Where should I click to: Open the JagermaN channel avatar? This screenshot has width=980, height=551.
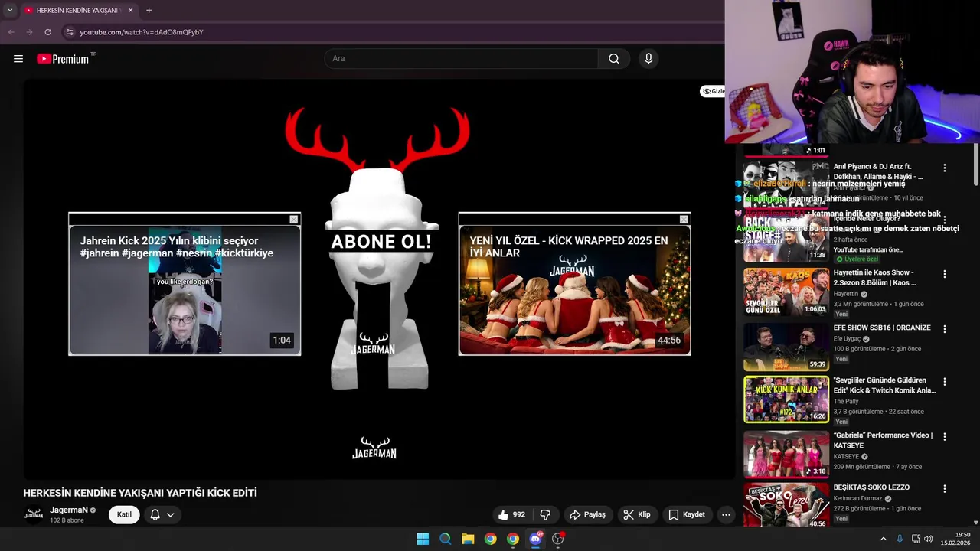click(34, 514)
